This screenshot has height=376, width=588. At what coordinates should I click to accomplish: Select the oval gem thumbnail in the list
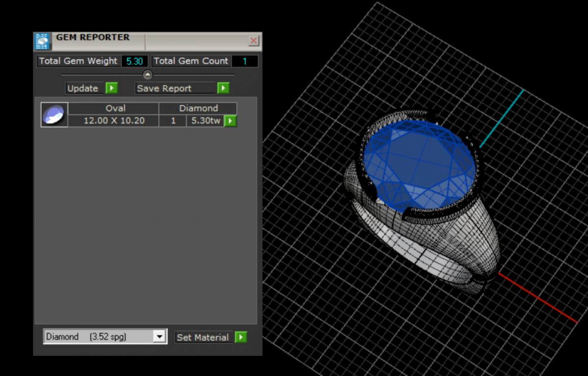pyautogui.click(x=54, y=115)
